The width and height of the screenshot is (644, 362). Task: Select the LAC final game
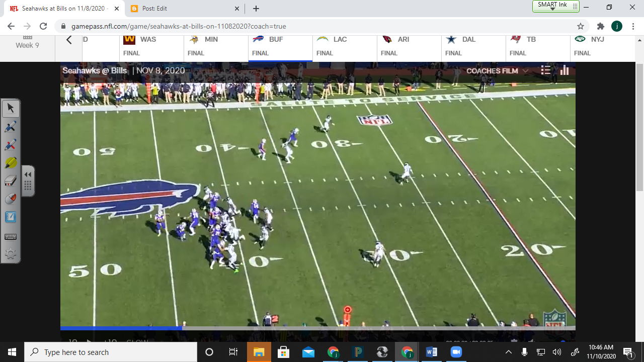[x=345, y=48]
